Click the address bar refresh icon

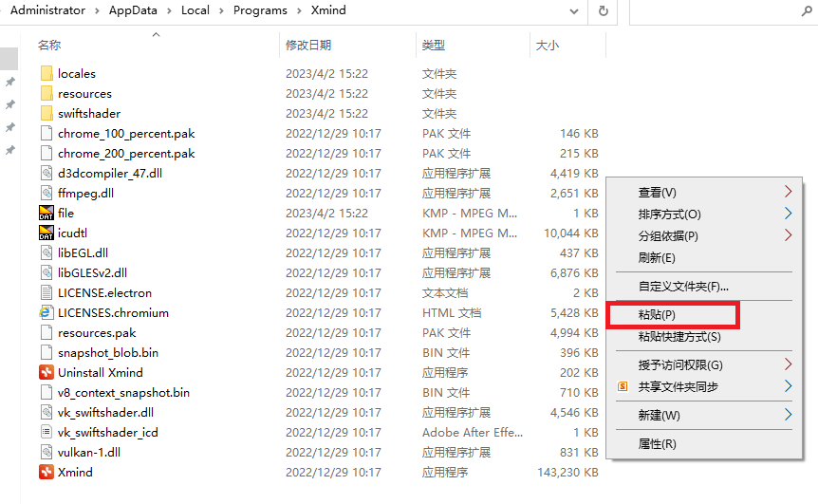(x=604, y=11)
